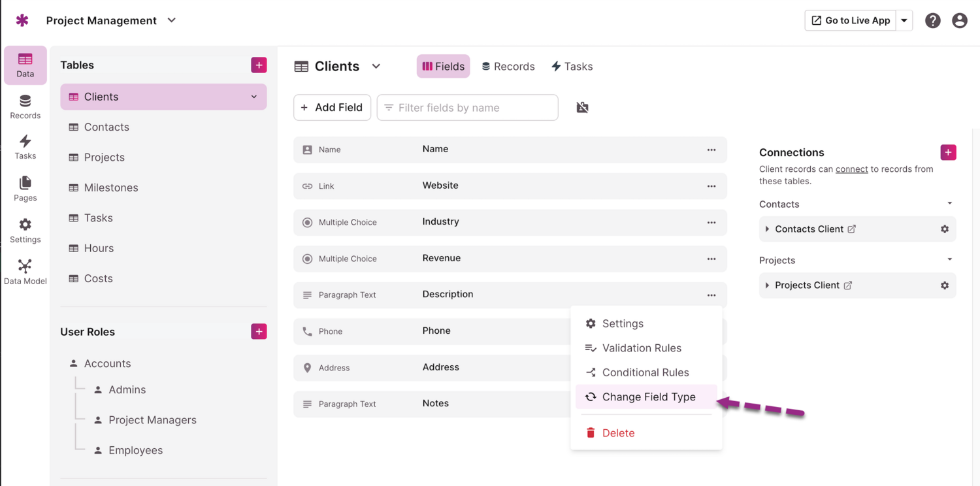Open the Data Model sidebar icon
The width and height of the screenshot is (980, 486).
[25, 271]
